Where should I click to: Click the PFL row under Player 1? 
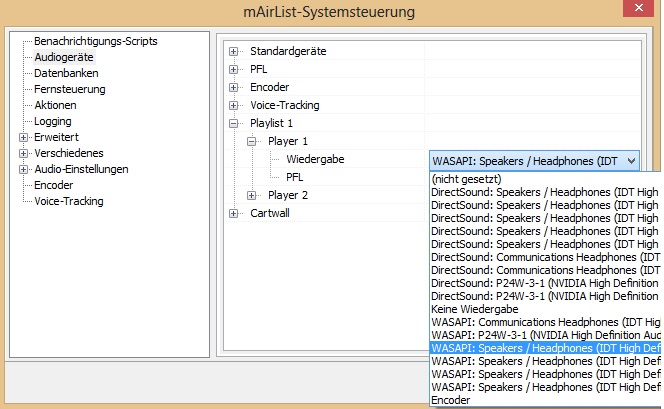coord(294,177)
